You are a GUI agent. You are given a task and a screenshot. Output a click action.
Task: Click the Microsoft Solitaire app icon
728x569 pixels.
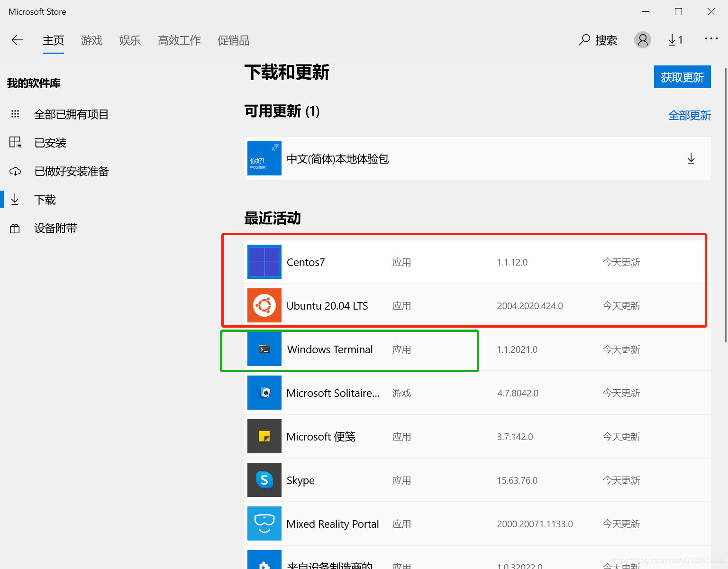tap(264, 393)
